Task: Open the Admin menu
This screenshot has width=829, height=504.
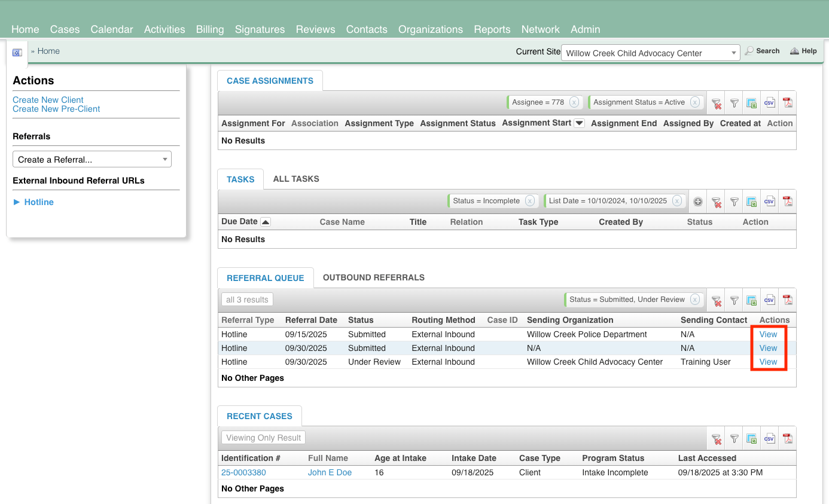Action: [x=586, y=29]
